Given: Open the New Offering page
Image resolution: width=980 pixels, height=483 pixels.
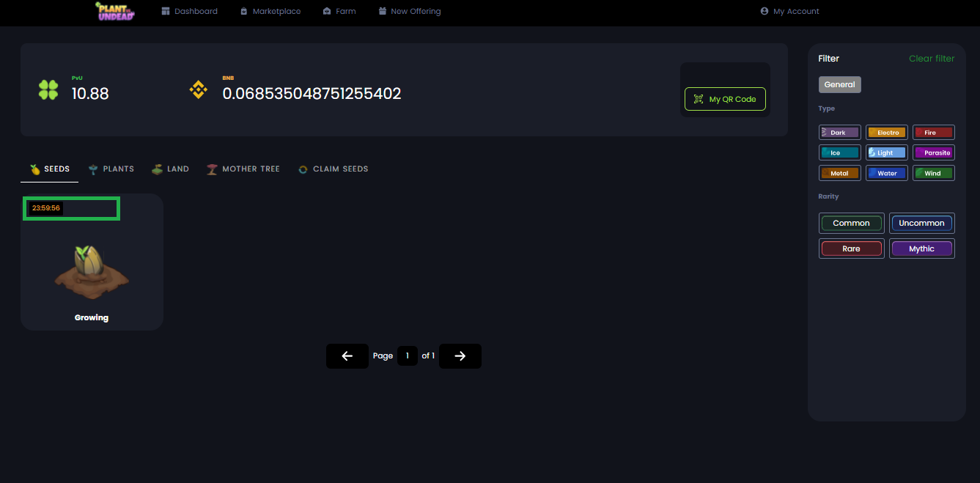Looking at the screenshot, I should click(410, 12).
